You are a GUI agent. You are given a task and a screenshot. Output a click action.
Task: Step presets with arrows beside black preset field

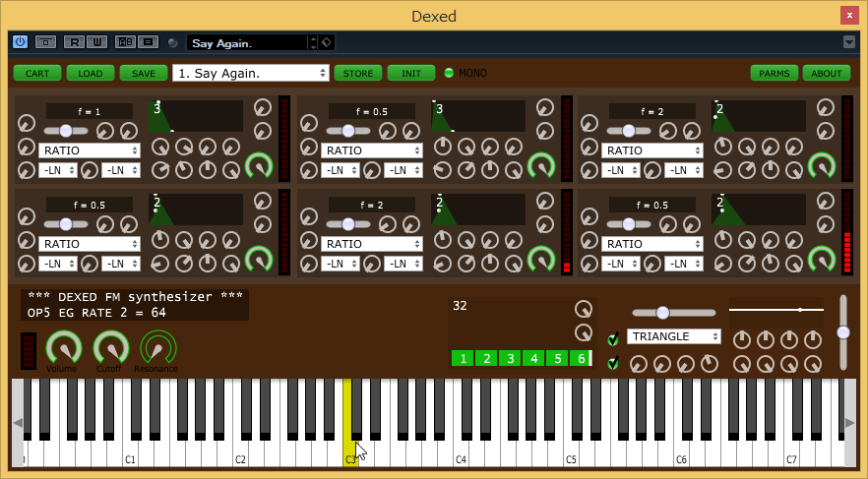pos(313,42)
